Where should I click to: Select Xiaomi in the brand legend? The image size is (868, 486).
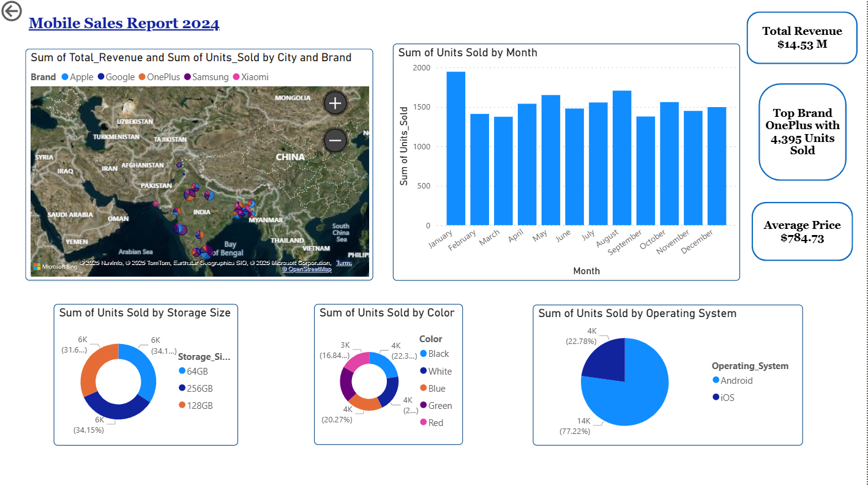point(250,77)
